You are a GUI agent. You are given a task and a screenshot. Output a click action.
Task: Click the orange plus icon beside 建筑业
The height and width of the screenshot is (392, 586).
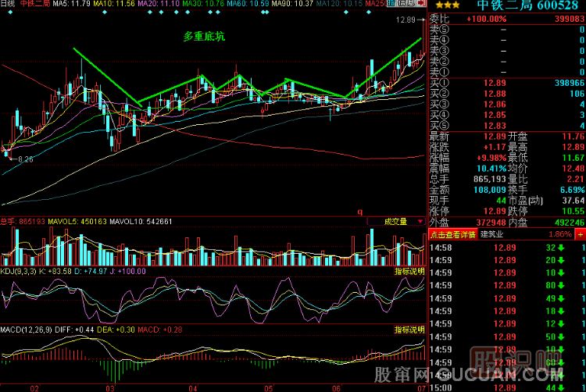coord(579,234)
